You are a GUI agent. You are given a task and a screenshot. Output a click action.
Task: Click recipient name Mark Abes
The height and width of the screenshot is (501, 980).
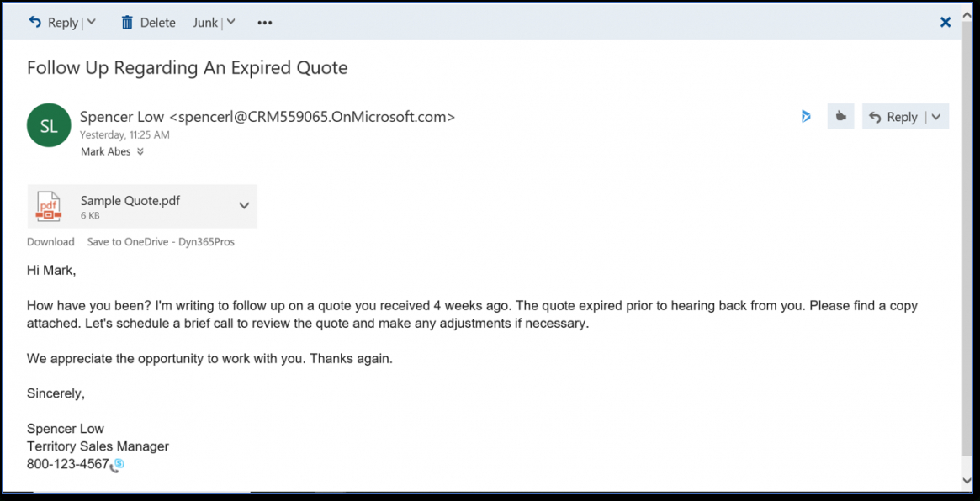click(106, 152)
